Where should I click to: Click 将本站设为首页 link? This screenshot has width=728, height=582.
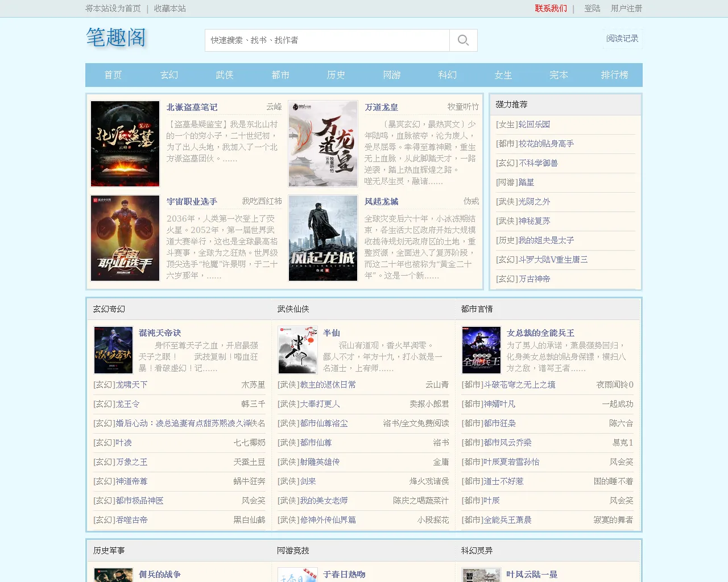[x=113, y=9]
